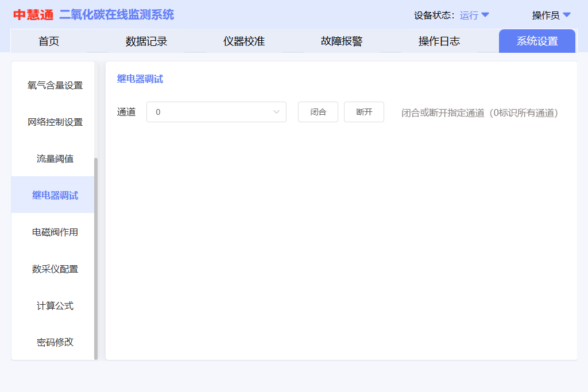
Task: Click the 二氧化碳在线监测系统 title
Action: point(117,15)
